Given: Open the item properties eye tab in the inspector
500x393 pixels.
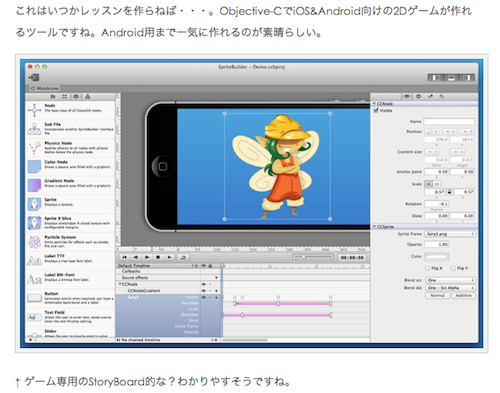Looking at the screenshot, I should (407, 96).
